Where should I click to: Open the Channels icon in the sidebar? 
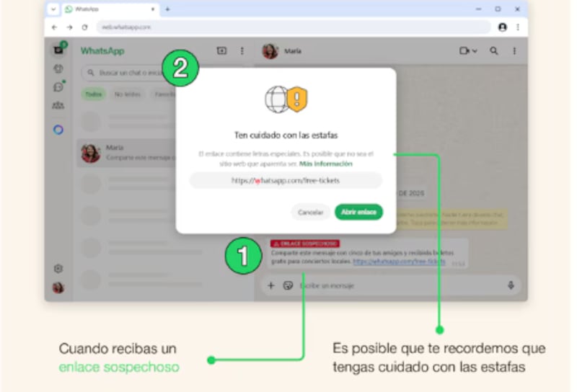tap(58, 87)
